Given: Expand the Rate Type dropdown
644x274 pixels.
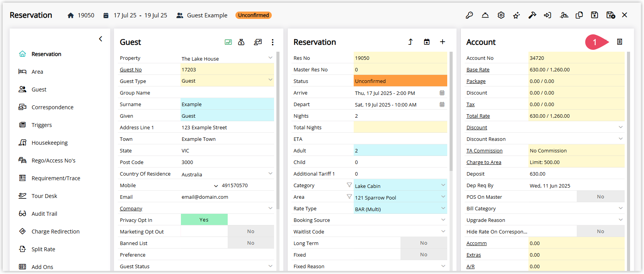Looking at the screenshot, I should tap(443, 208).
